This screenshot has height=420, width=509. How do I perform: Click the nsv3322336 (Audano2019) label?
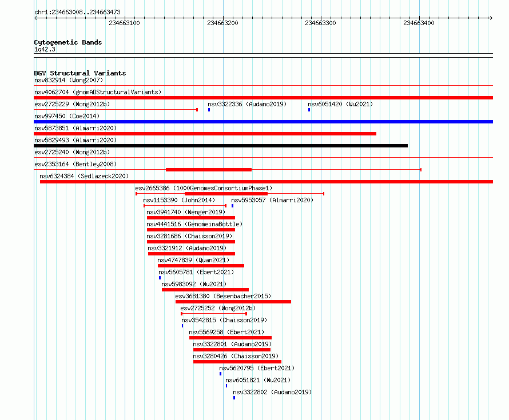(x=247, y=104)
